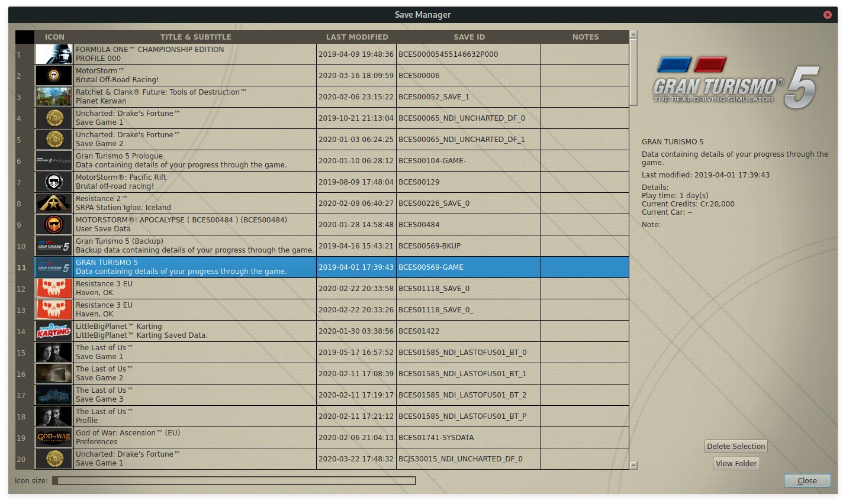Select the Uncharted icon for save BCES00065_NDI_UNCHARTED_DF_1

[x=54, y=140]
